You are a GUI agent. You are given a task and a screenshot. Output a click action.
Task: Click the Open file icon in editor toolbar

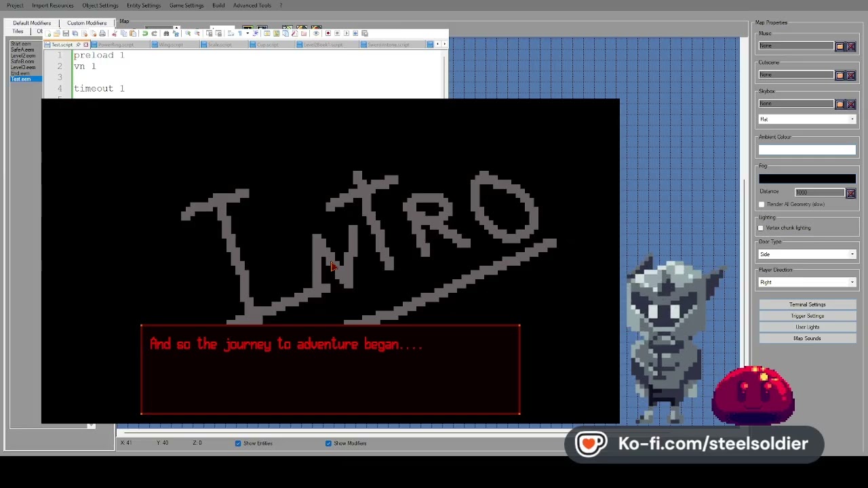(x=57, y=33)
